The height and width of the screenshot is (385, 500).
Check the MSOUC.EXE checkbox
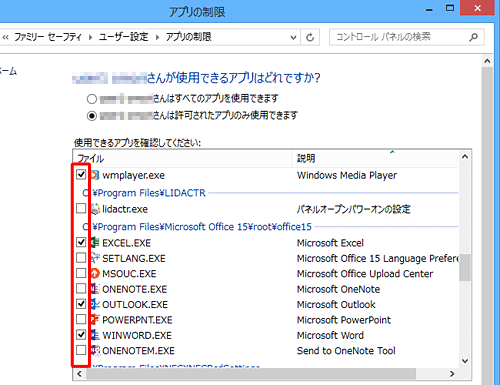(81, 273)
